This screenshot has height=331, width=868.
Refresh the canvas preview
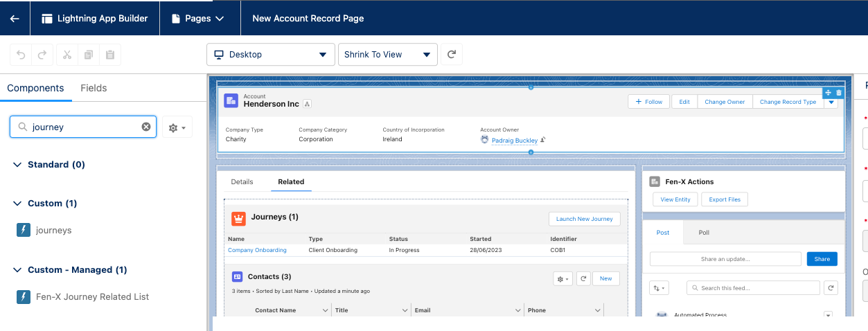click(x=452, y=55)
